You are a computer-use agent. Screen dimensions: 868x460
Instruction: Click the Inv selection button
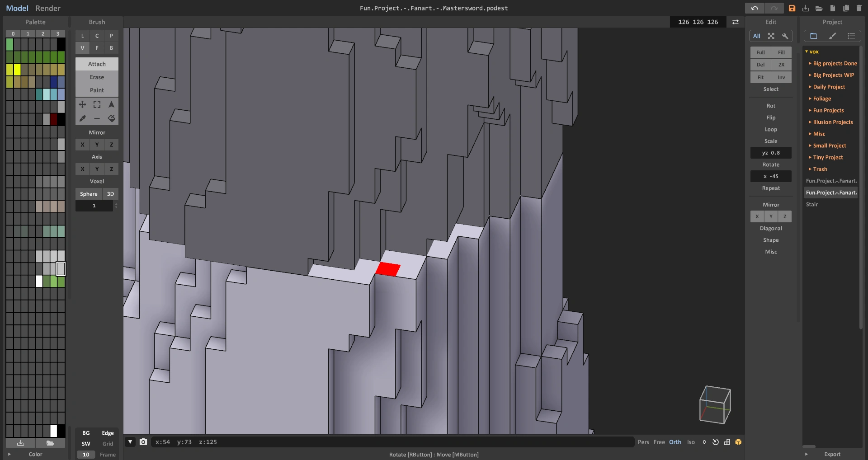(x=781, y=77)
